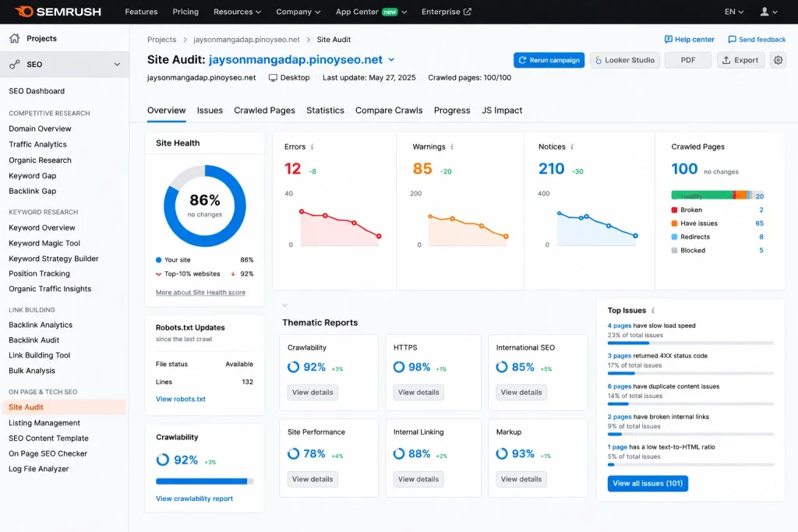Click the Crawlability donut icon in Thematic Reports
The image size is (798, 532).
point(294,367)
